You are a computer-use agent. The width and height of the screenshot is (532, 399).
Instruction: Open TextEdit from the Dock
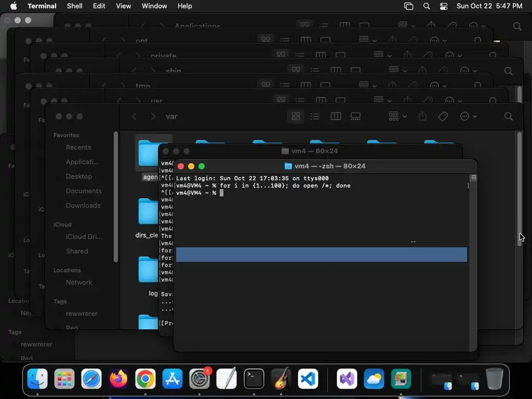click(227, 379)
